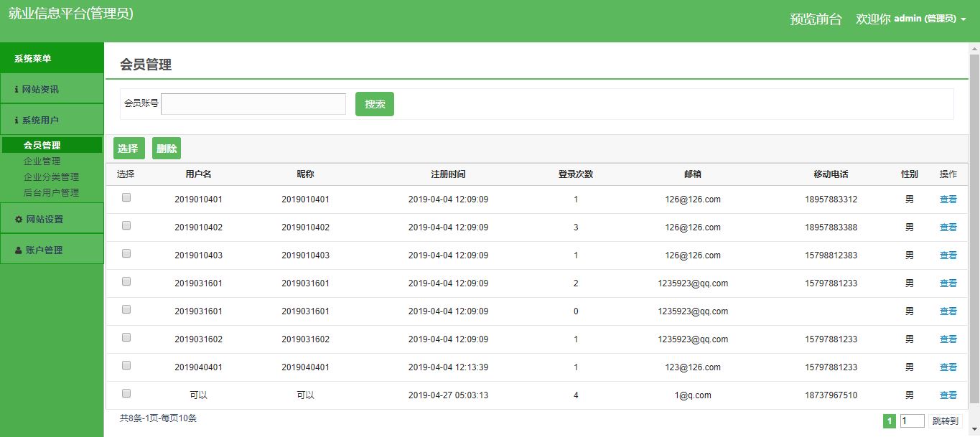Open 企业管理 in the sidebar

coord(42,161)
